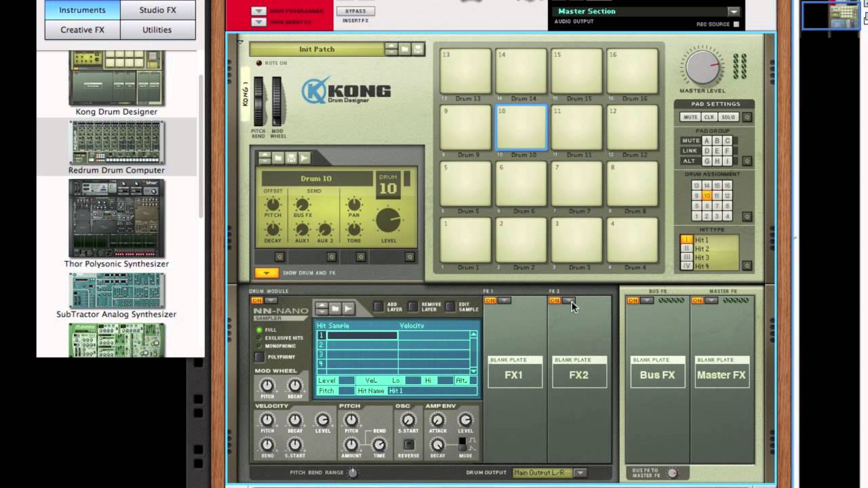Click the AMP ENV Mode switch

pos(463,444)
